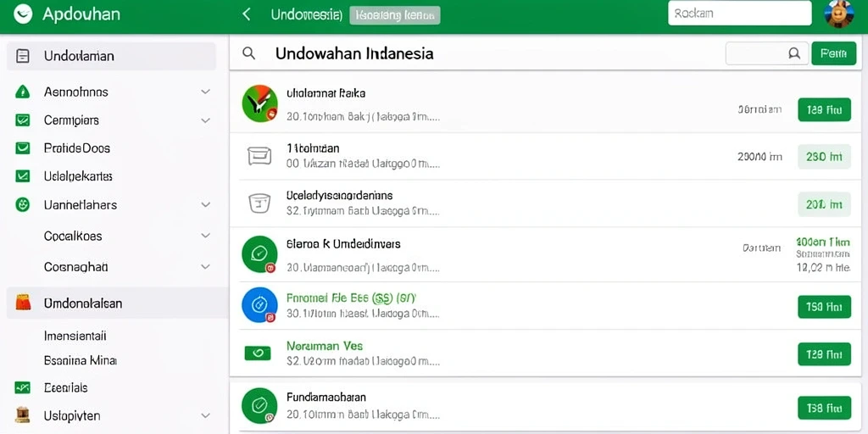Image resolution: width=868 pixels, height=434 pixels.
Task: Open the Ucelalysaandanians entry
Action: tap(339, 196)
